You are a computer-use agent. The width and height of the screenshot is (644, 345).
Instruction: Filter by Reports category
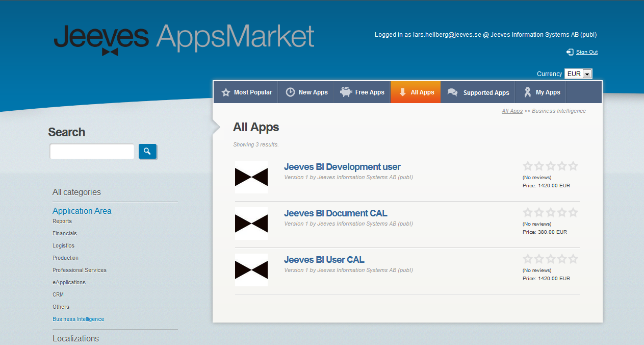[62, 221]
